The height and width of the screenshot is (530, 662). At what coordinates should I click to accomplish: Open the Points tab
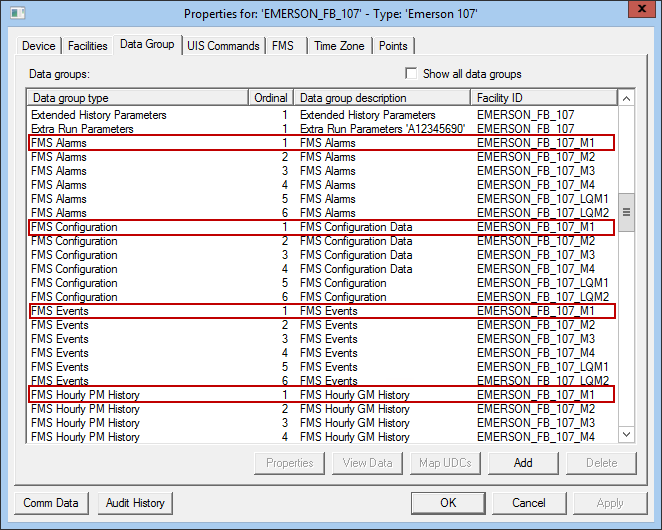[393, 46]
